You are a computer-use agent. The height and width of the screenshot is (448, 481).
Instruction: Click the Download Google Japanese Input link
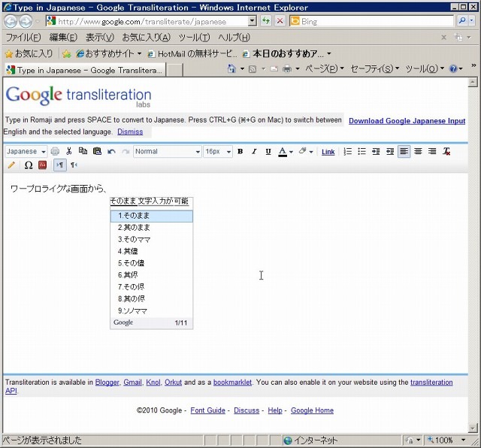pos(407,121)
